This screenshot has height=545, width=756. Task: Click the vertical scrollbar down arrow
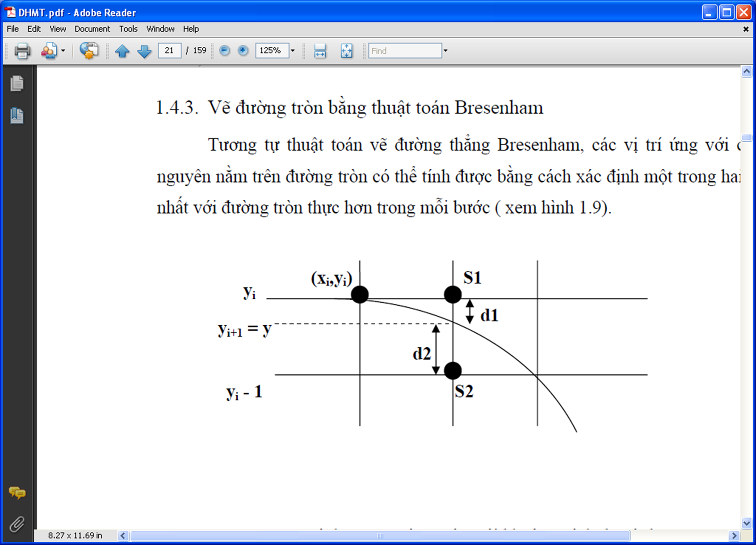click(747, 523)
